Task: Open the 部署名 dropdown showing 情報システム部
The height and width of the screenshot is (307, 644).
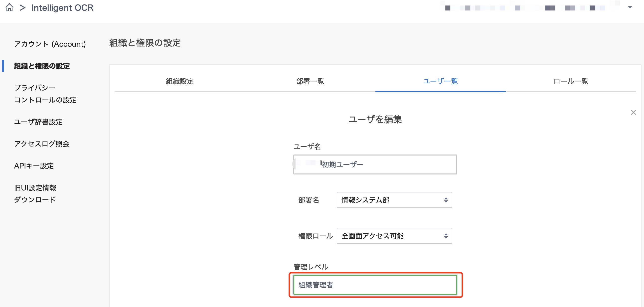Action: click(394, 200)
